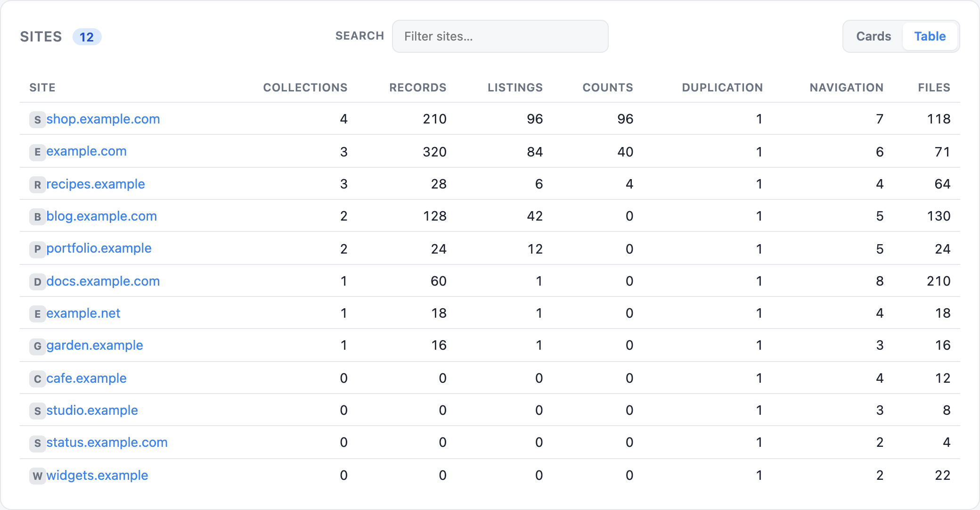Click files value 210 for docs.example.com
The height and width of the screenshot is (510, 980).
(939, 281)
